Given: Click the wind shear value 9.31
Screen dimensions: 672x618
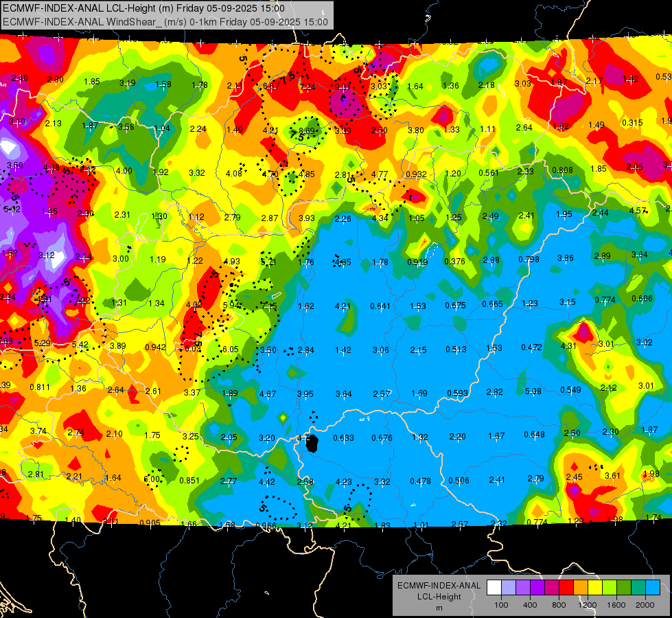Looking at the screenshot, I should coord(343,87).
